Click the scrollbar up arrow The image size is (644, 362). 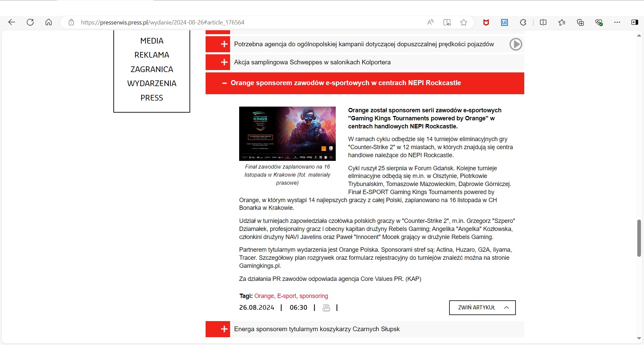[x=639, y=36]
